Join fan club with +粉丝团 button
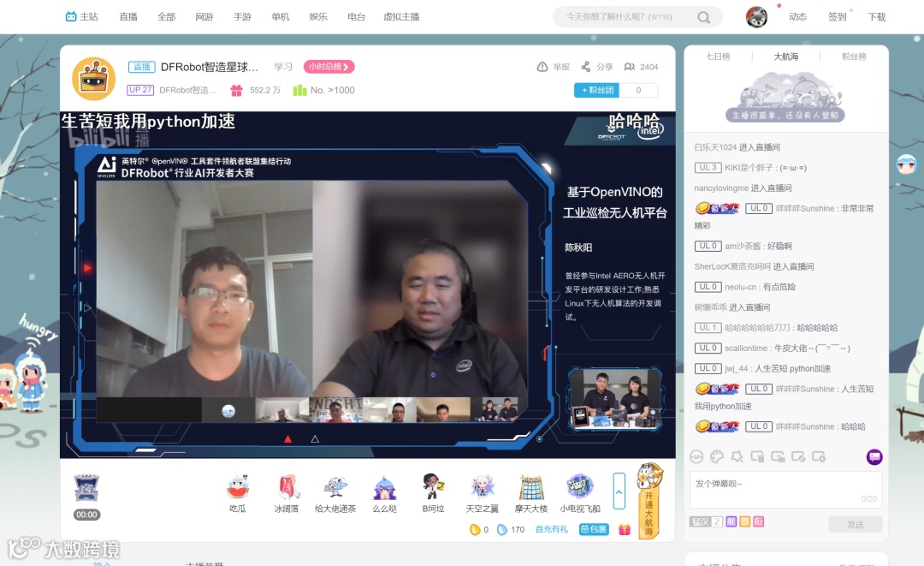Screen dimensions: 924x566 coord(597,90)
